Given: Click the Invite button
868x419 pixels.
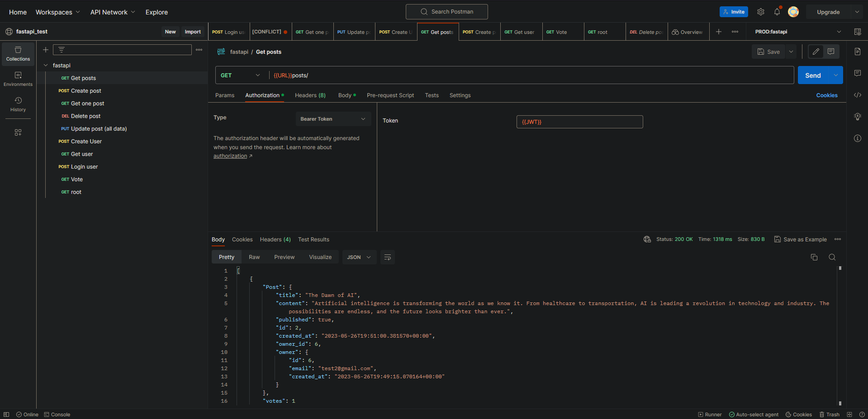Looking at the screenshot, I should click(x=734, y=12).
